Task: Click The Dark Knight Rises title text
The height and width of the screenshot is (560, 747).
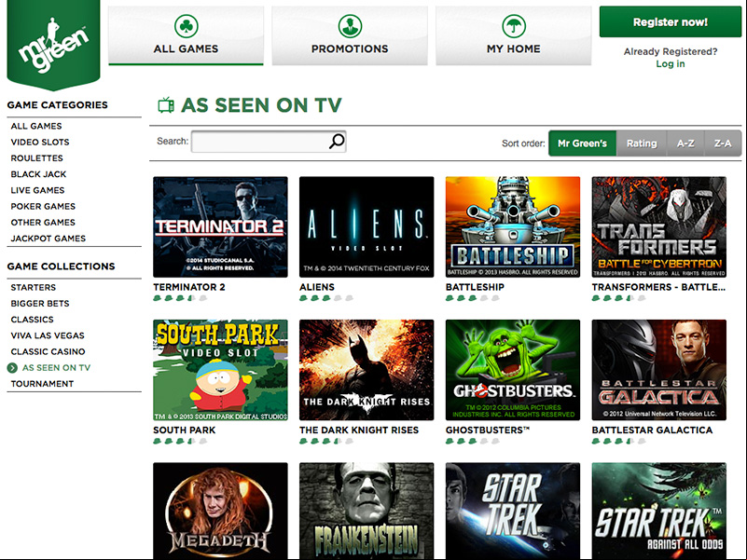Action: coord(359,430)
